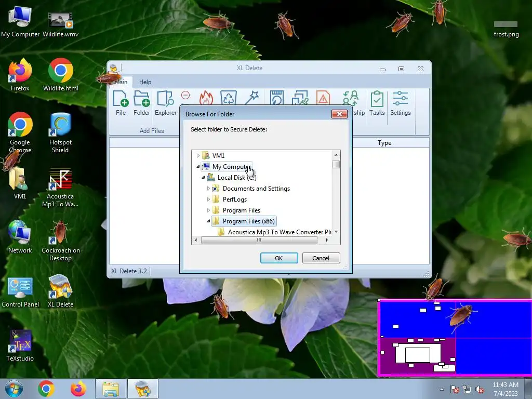Add a file with the File button

pos(121,103)
